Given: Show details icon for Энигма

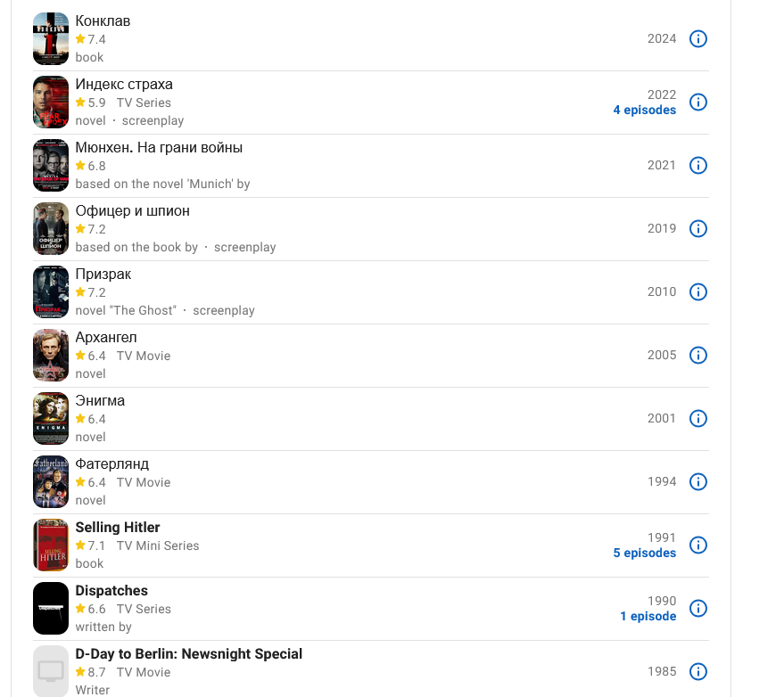Looking at the screenshot, I should pos(698,419).
